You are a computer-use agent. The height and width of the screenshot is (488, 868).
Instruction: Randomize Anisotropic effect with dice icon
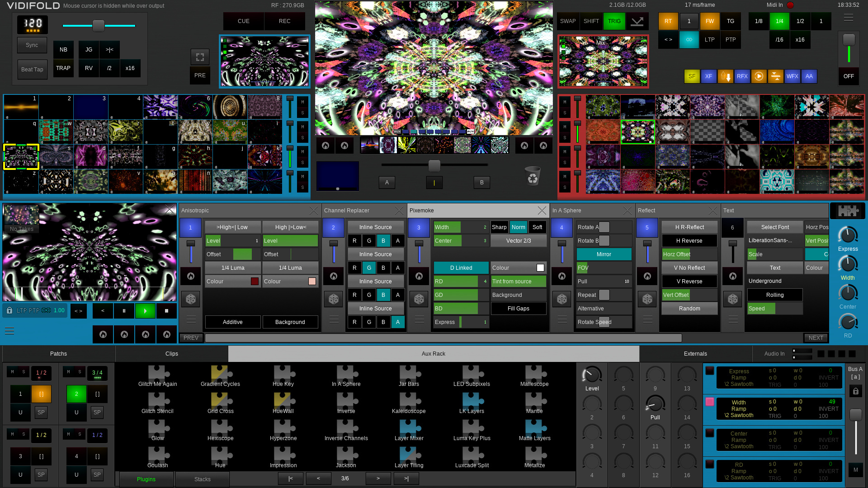pyautogui.click(x=190, y=299)
